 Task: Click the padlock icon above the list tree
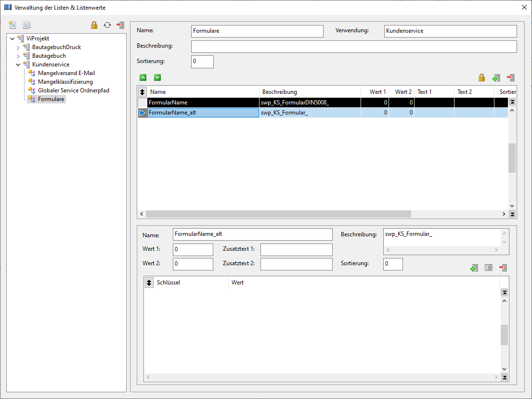[x=94, y=25]
